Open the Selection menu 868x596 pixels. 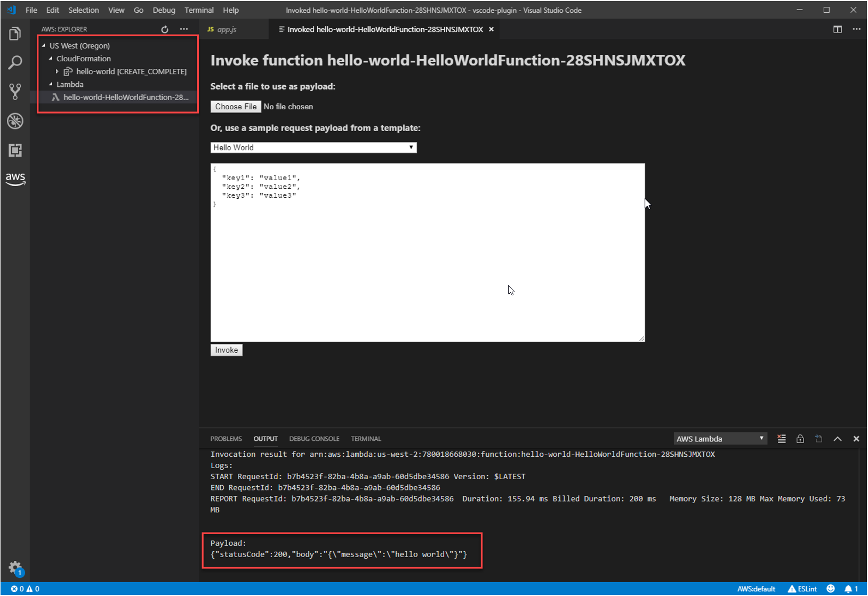point(84,10)
